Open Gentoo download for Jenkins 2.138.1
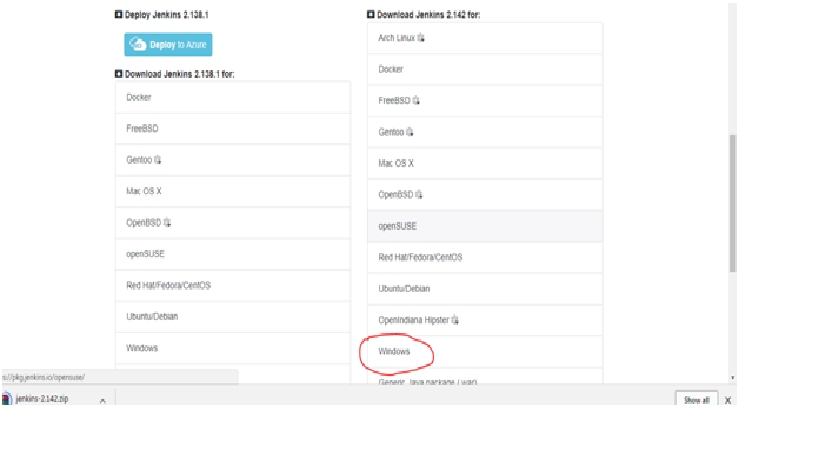Image resolution: width=819 pixels, height=460 pixels. coord(233,160)
